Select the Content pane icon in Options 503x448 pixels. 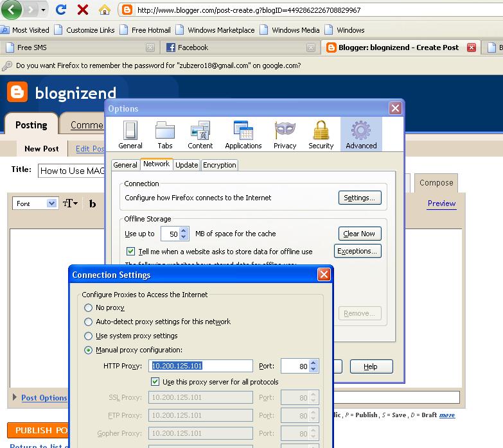[200, 135]
